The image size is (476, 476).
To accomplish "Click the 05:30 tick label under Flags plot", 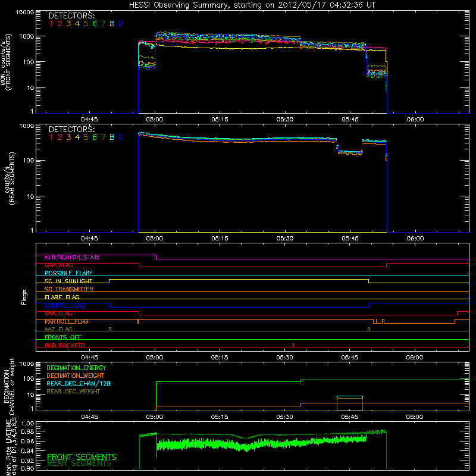I will point(285,358).
